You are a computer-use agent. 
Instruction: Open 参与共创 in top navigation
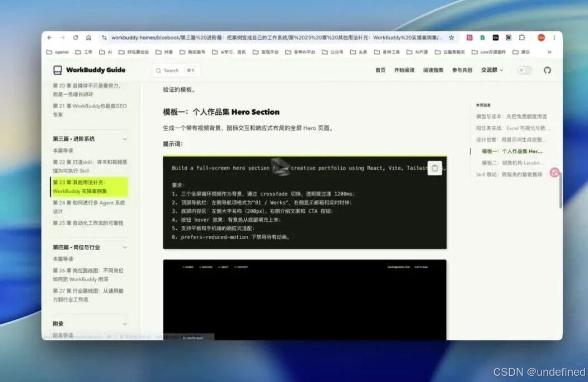(462, 70)
